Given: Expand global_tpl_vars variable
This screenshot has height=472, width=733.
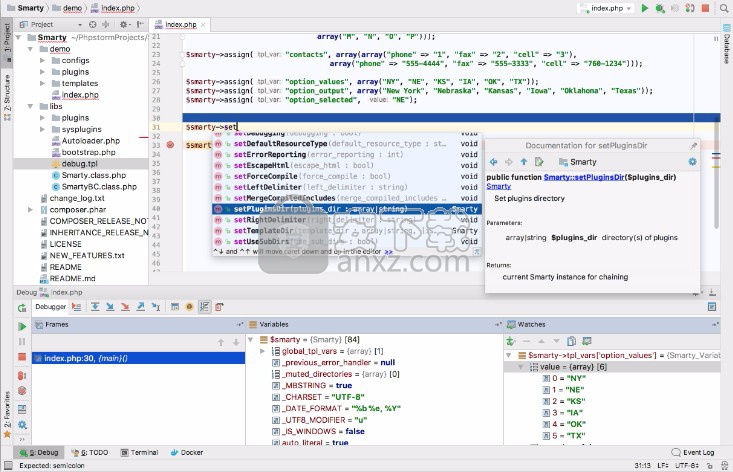Looking at the screenshot, I should point(262,351).
